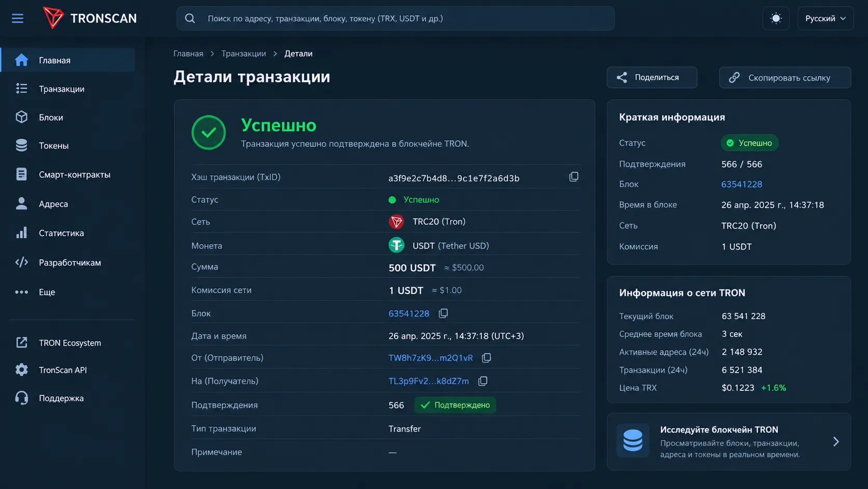The image size is (868, 489).
Task: Click the statistics bar chart icon
Action: pos(21,233)
